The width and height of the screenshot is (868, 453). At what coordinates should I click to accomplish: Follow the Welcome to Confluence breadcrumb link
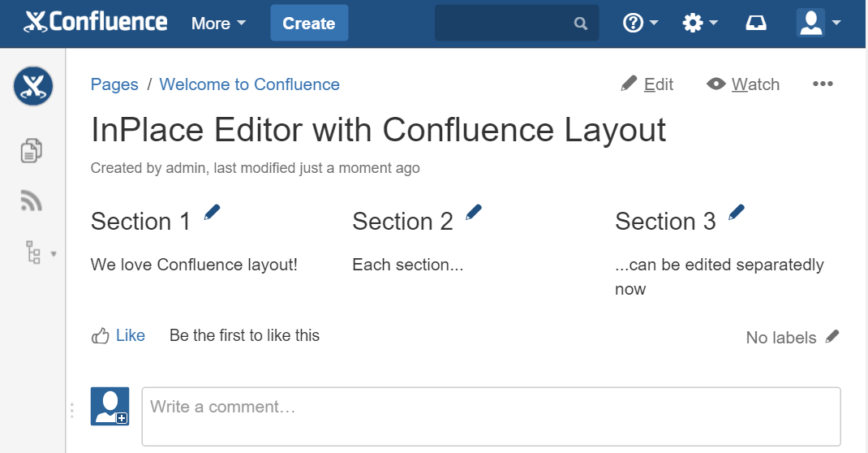click(x=249, y=84)
